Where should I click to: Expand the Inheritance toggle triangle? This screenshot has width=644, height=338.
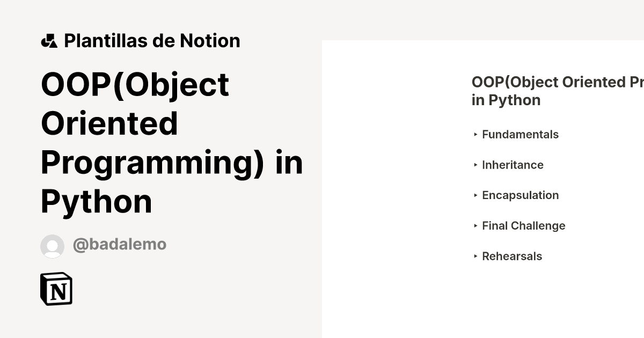[x=475, y=165]
